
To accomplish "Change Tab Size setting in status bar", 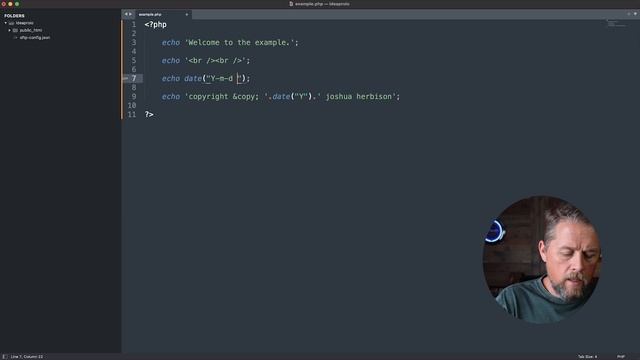I will (x=587, y=357).
